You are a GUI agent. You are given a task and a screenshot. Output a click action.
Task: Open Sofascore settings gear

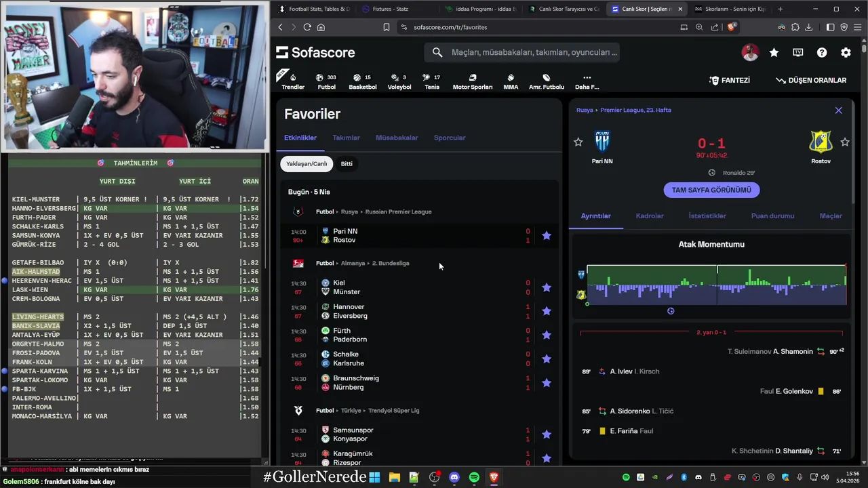point(846,52)
